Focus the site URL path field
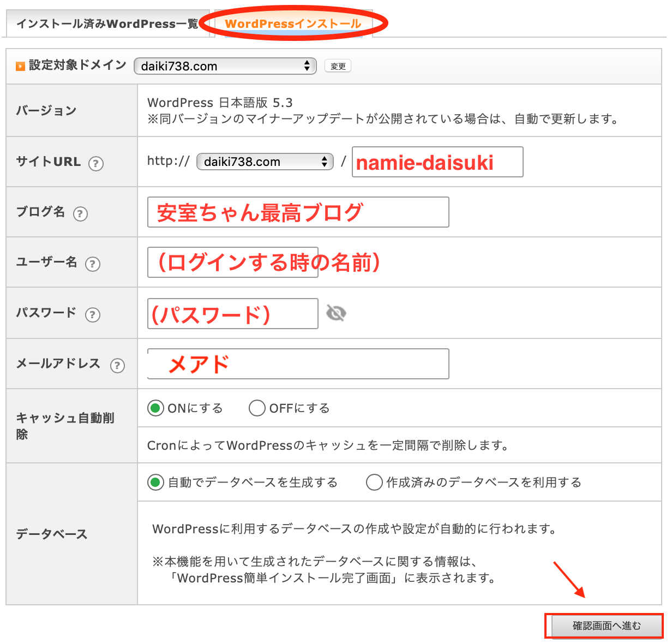The width and height of the screenshot is (672, 643). tap(437, 162)
